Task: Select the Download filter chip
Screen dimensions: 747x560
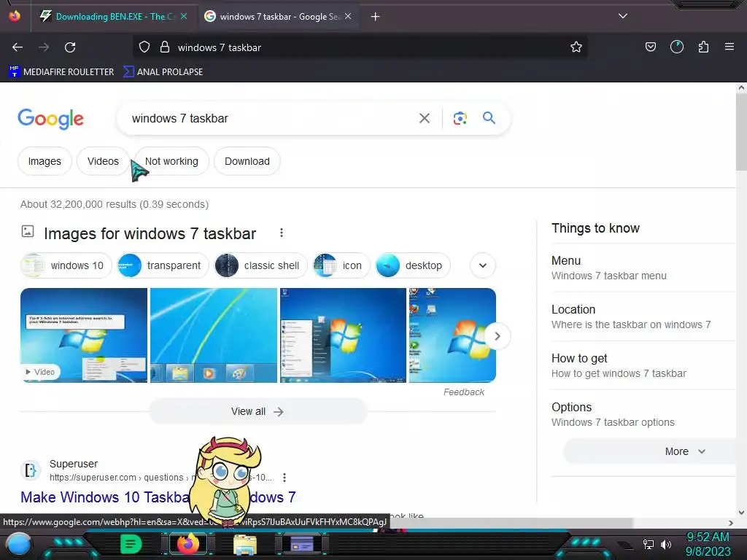Action: pos(247,161)
